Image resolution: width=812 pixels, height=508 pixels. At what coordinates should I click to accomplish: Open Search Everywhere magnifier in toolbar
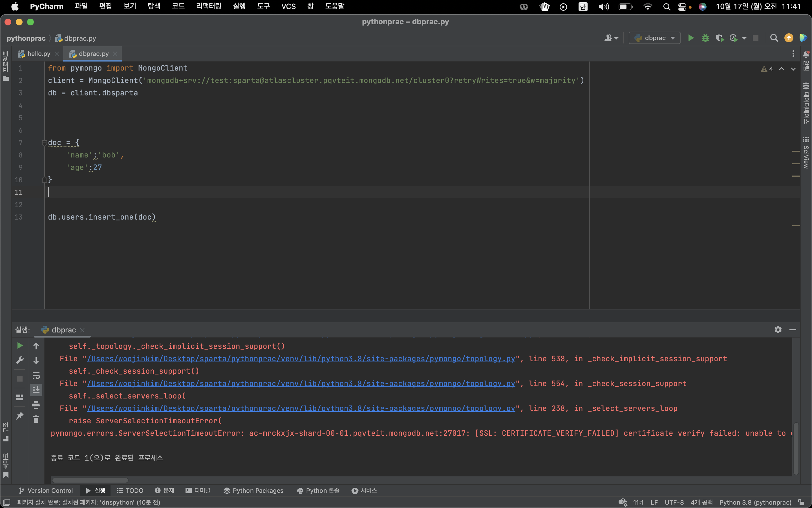[x=774, y=38]
